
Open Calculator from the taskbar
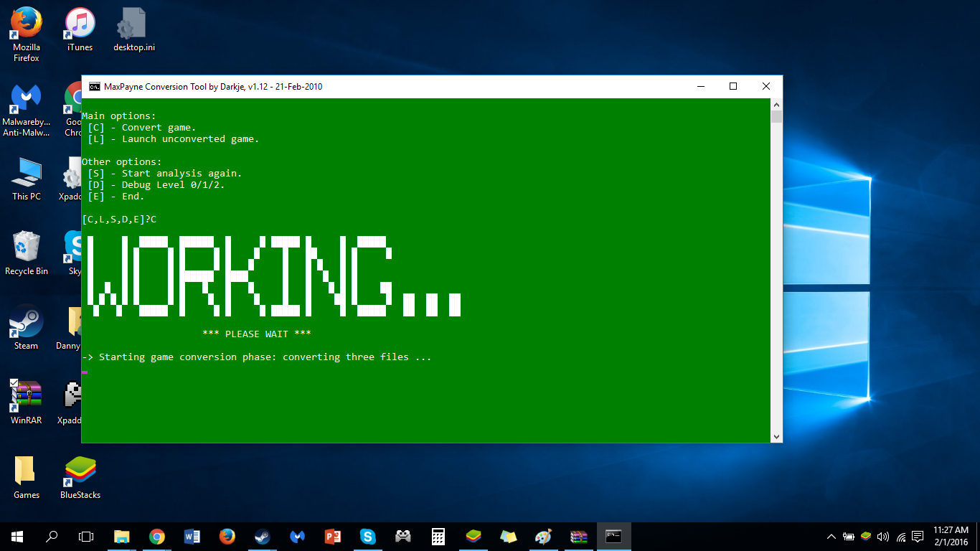(438, 537)
